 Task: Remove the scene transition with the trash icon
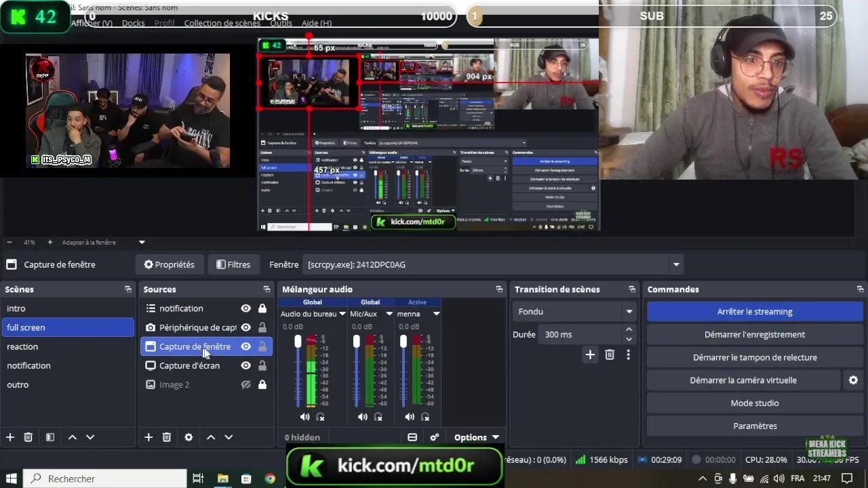[x=609, y=354]
